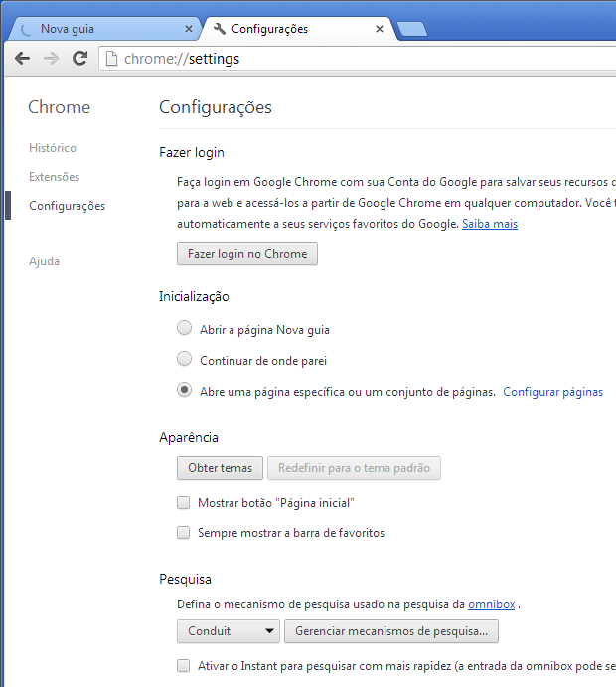
Task: Click Gerenciar mecanismos de pesquisa button
Action: (x=391, y=631)
